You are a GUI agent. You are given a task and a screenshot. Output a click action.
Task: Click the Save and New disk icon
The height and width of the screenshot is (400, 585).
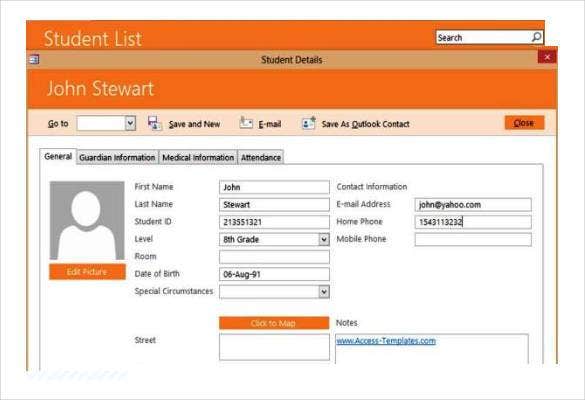click(x=154, y=123)
